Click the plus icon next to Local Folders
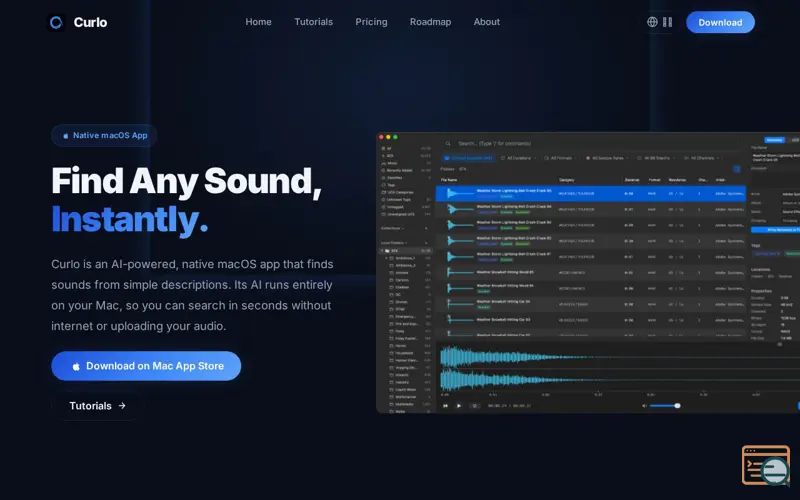 tap(426, 243)
